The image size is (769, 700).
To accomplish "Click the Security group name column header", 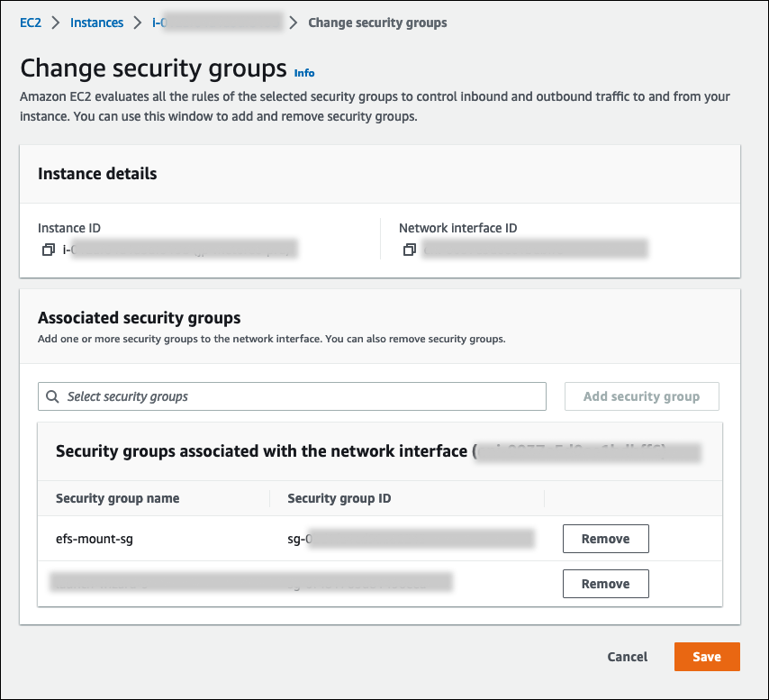I will tap(117, 498).
